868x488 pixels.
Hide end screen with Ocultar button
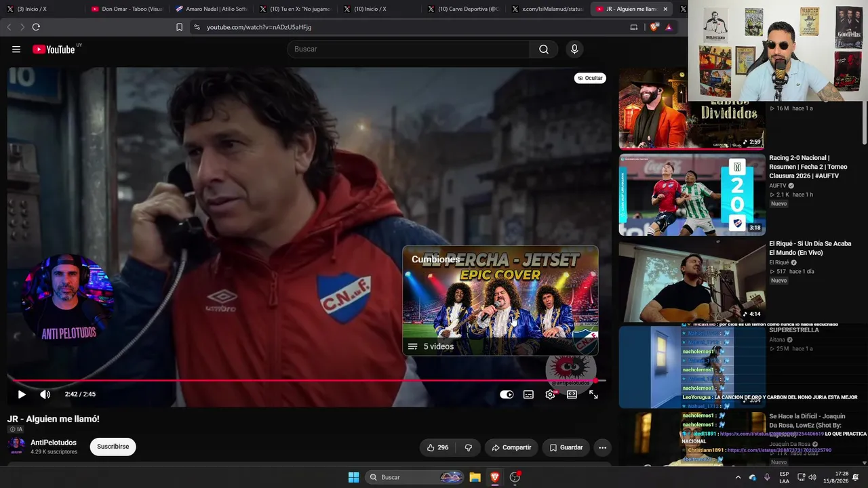tap(590, 78)
